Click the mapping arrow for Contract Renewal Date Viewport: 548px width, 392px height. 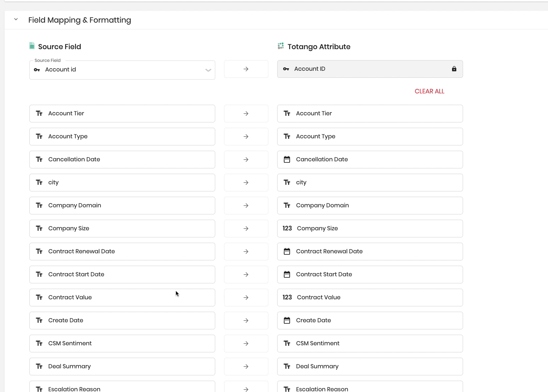246,252
